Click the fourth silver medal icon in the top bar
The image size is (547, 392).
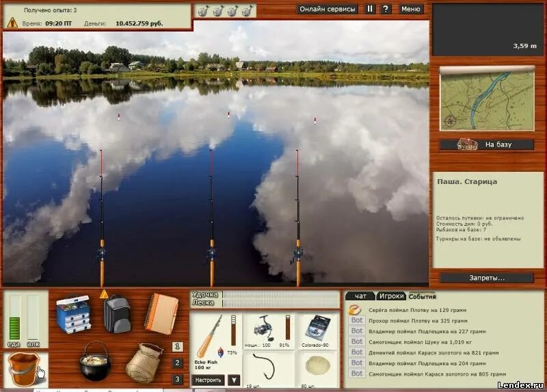click(248, 11)
